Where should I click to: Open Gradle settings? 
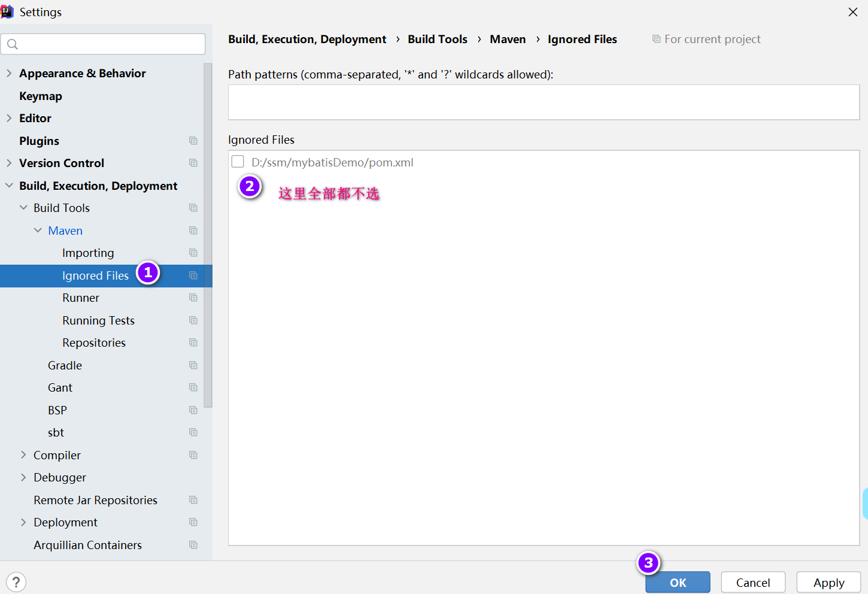pyautogui.click(x=65, y=365)
